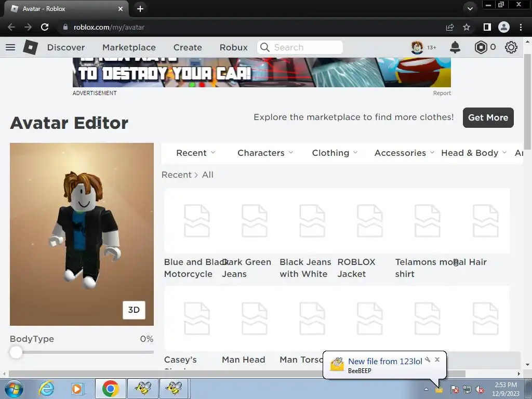Click the destroy your car ad banner

tap(262, 72)
